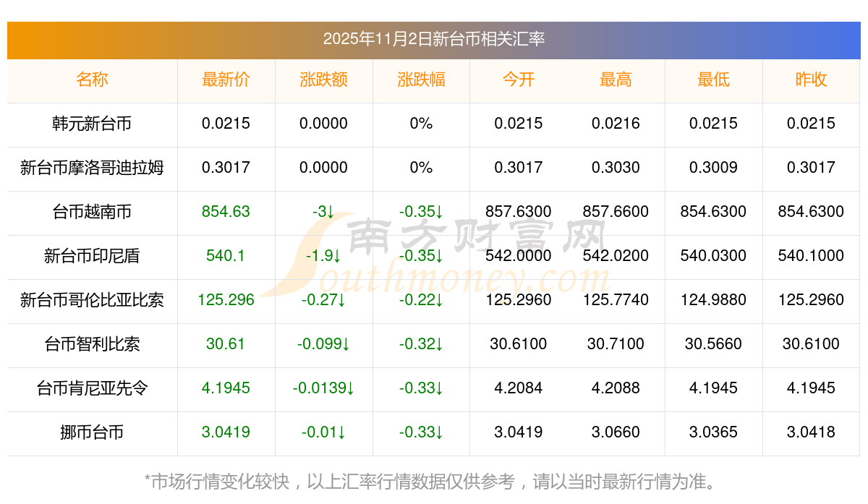868x504 pixels.
Task: Click change amount -0.27↓ in 哥伦比亚比索 row
Action: (323, 300)
